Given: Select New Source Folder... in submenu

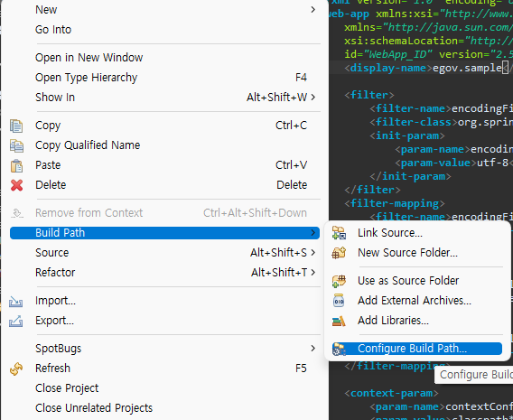Looking at the screenshot, I should (417, 253).
